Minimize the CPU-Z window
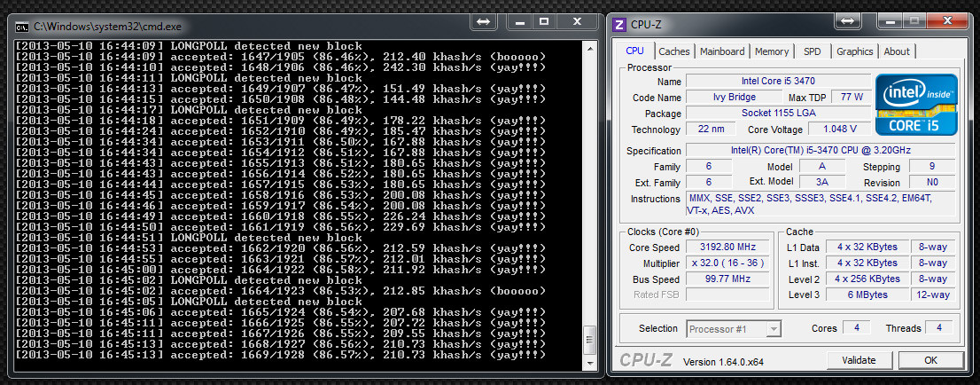The image size is (980, 385). [x=890, y=20]
